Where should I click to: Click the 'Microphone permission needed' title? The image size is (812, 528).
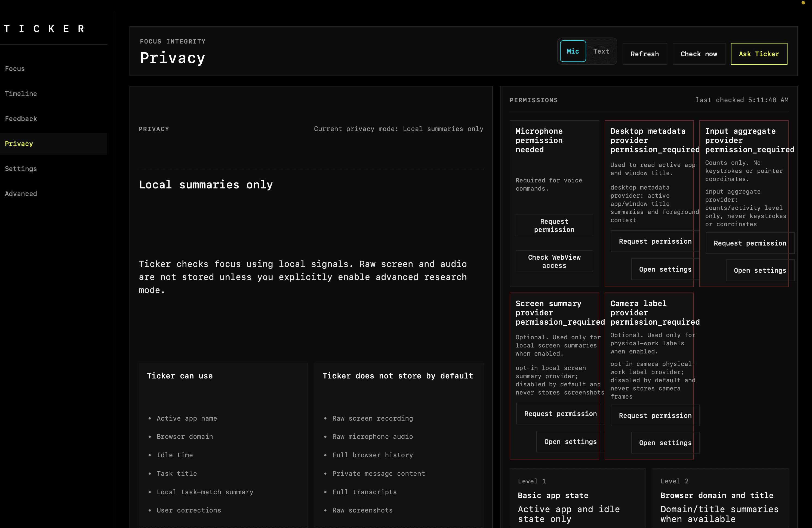[x=539, y=140]
